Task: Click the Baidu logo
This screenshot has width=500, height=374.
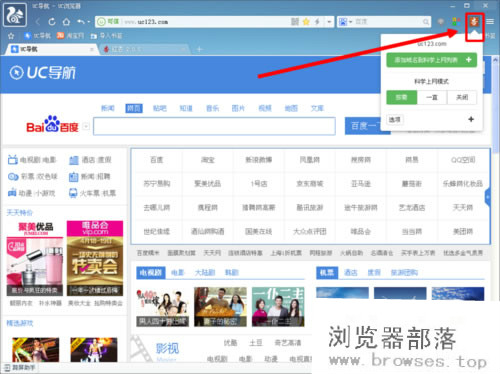Action: 52,124
